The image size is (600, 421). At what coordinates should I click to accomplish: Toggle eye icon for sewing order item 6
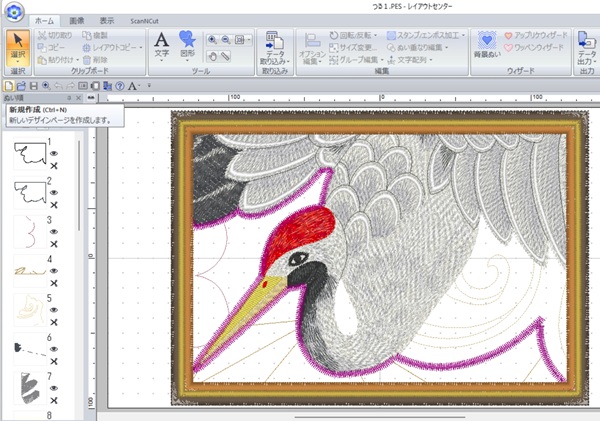click(54, 349)
